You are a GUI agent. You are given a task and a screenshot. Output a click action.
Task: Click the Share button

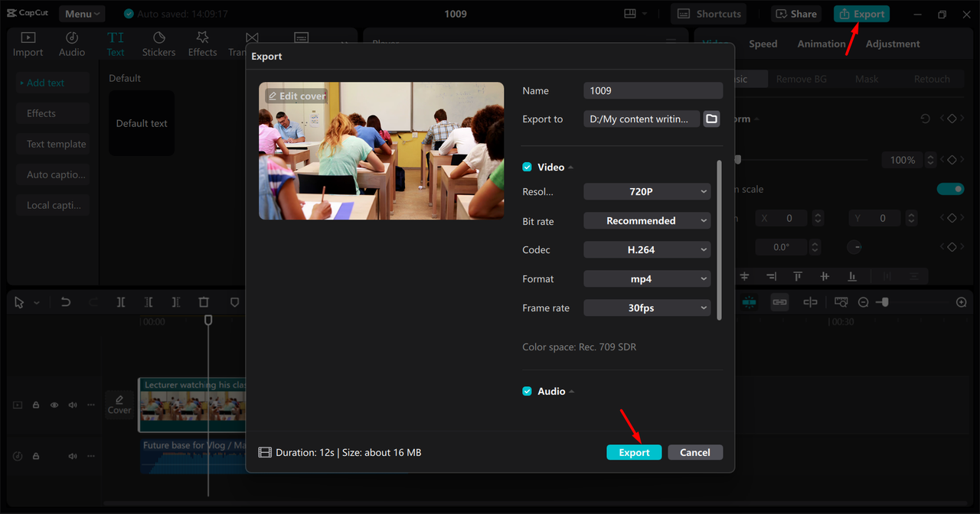coord(796,14)
